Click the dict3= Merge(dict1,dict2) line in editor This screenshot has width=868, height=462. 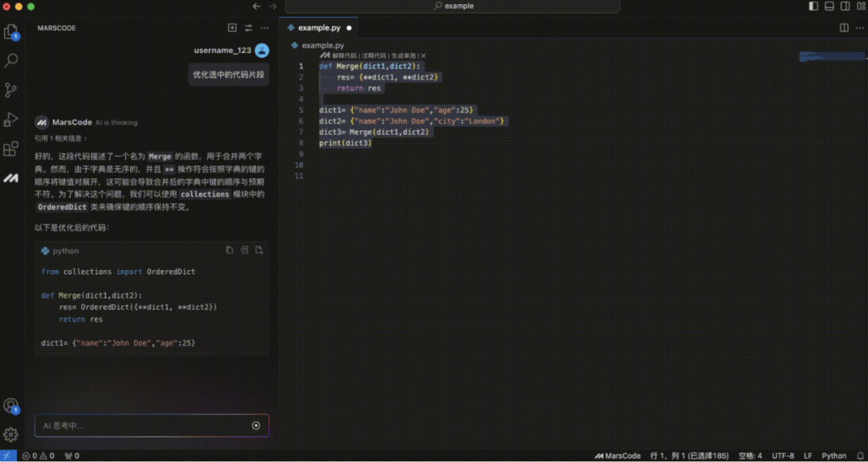[x=373, y=132]
